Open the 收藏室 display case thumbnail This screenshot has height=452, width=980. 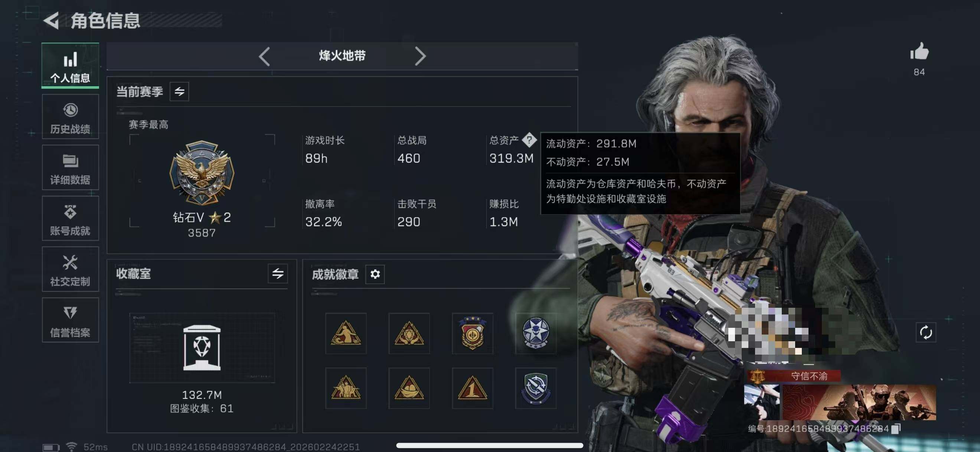pyautogui.click(x=202, y=348)
